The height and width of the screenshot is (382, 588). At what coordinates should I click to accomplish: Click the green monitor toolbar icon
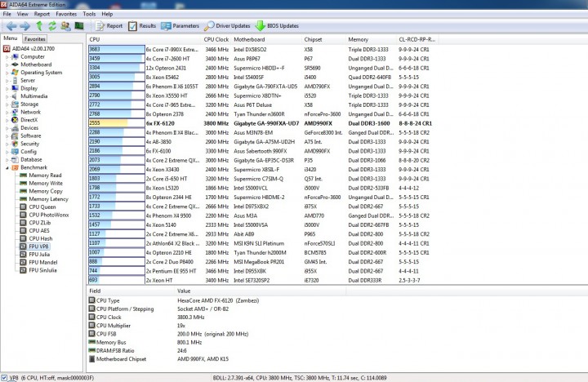(79, 25)
